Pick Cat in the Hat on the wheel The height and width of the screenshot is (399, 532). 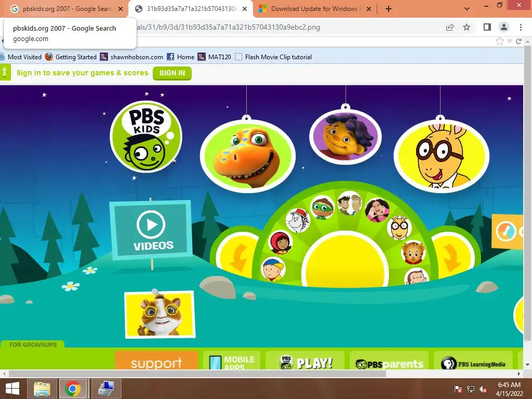tap(298, 220)
